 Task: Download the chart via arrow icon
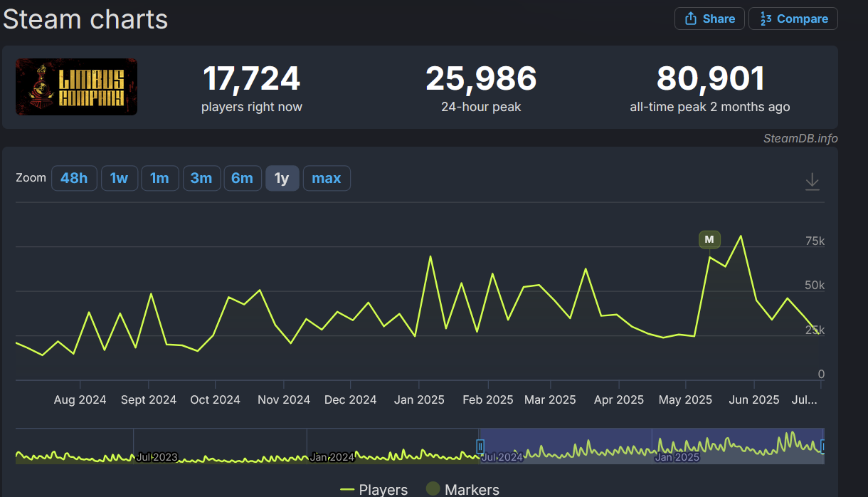813,182
